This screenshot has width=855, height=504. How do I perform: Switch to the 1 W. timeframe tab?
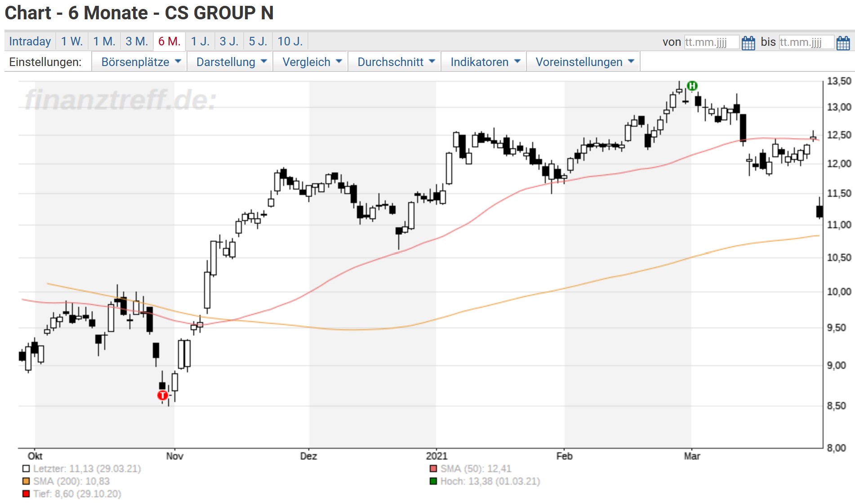72,41
